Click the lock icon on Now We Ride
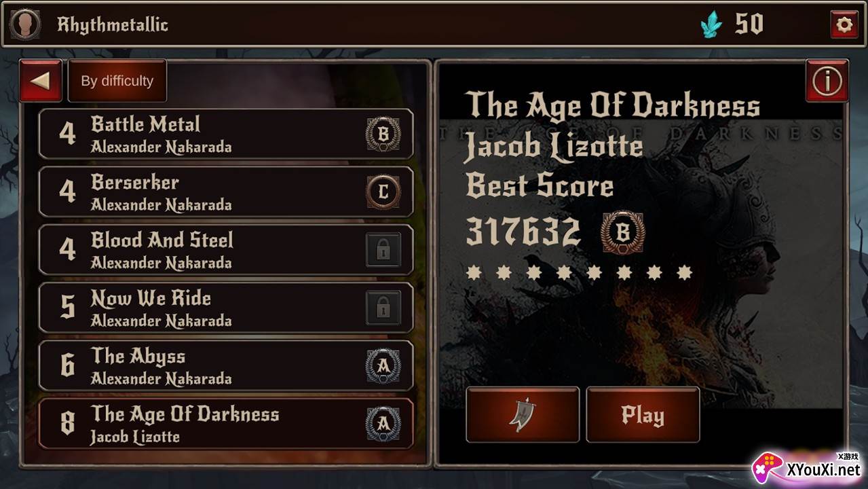This screenshot has width=868, height=489. coord(383,308)
